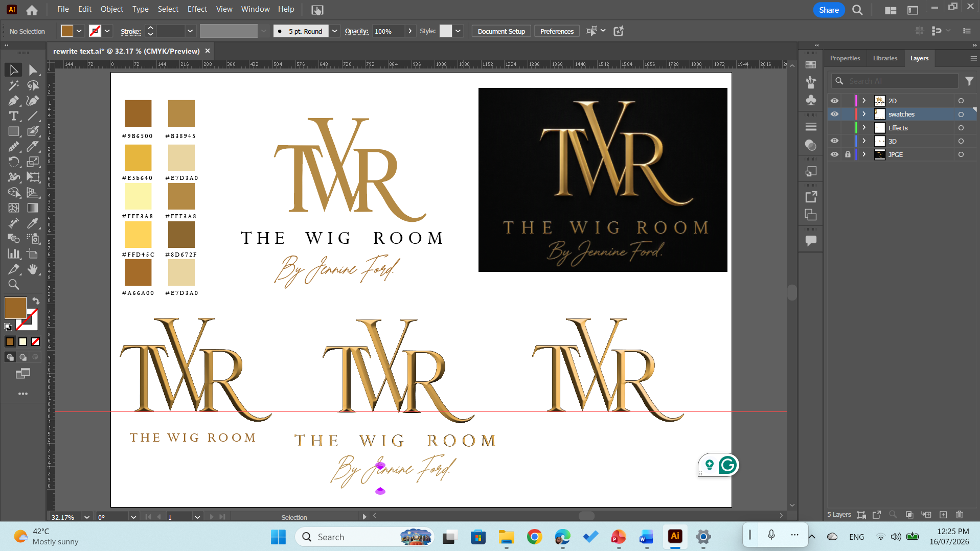980x551 pixels.
Task: Set fill mode to None
Action: pos(35,341)
